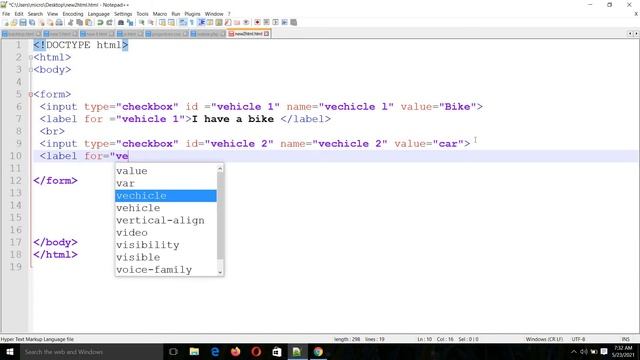Click into Search the web and Windows box
This screenshot has width=640, height=360.
(92, 352)
